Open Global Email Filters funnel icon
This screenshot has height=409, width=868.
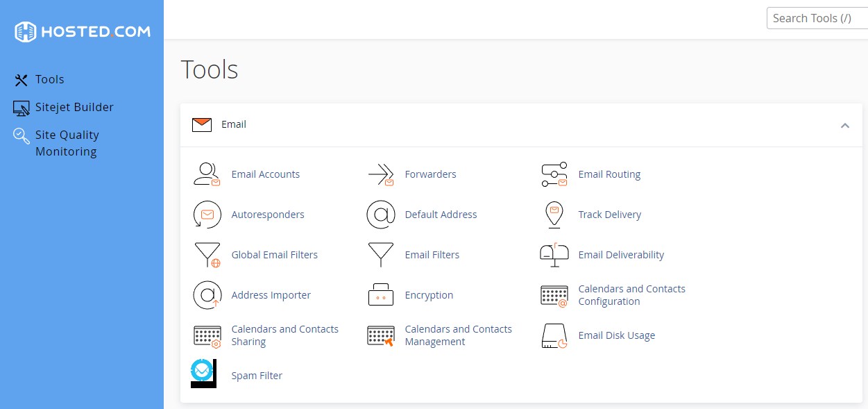coord(207,255)
